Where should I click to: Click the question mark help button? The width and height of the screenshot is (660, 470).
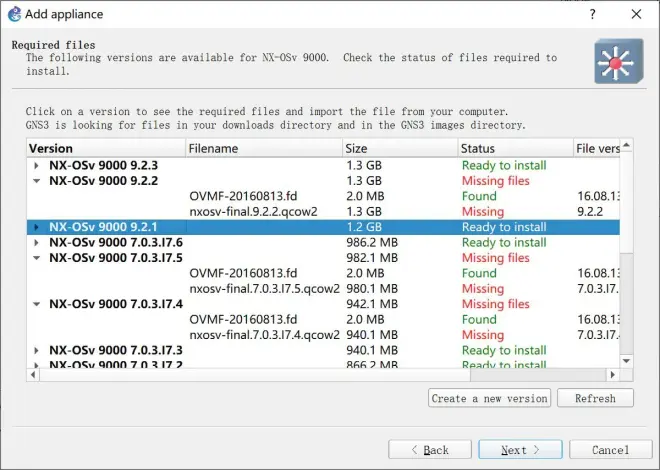(x=593, y=14)
